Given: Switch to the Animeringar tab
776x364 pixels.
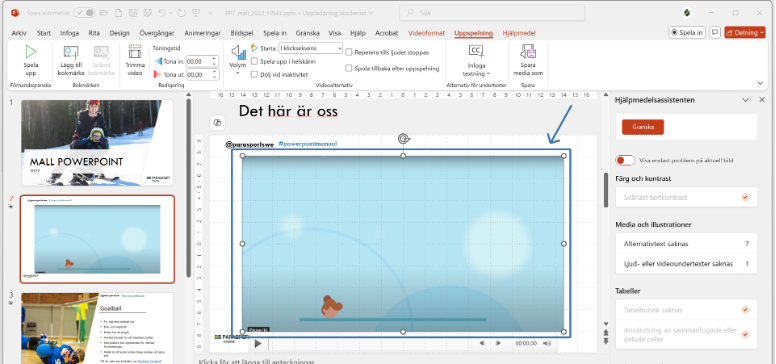Looking at the screenshot, I should click(x=202, y=33).
